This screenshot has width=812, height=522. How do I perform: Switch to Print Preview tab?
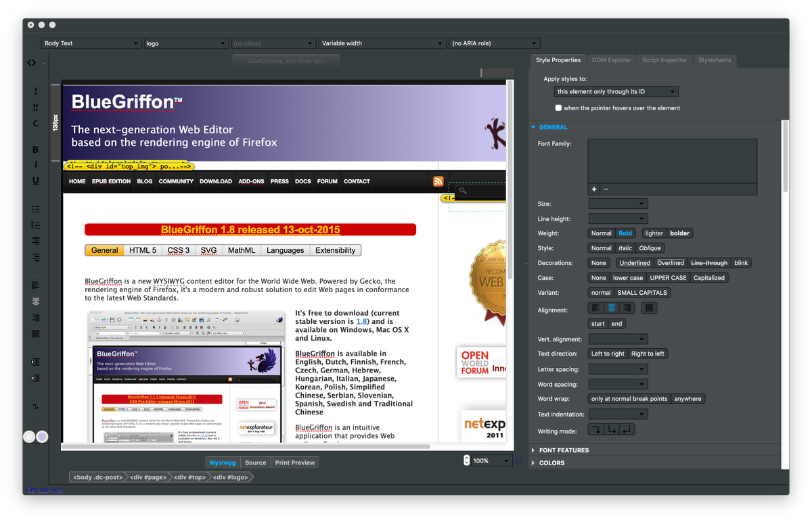(295, 462)
